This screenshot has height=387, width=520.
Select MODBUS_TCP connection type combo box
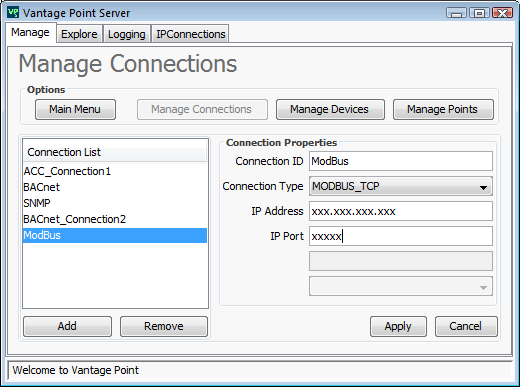click(401, 186)
